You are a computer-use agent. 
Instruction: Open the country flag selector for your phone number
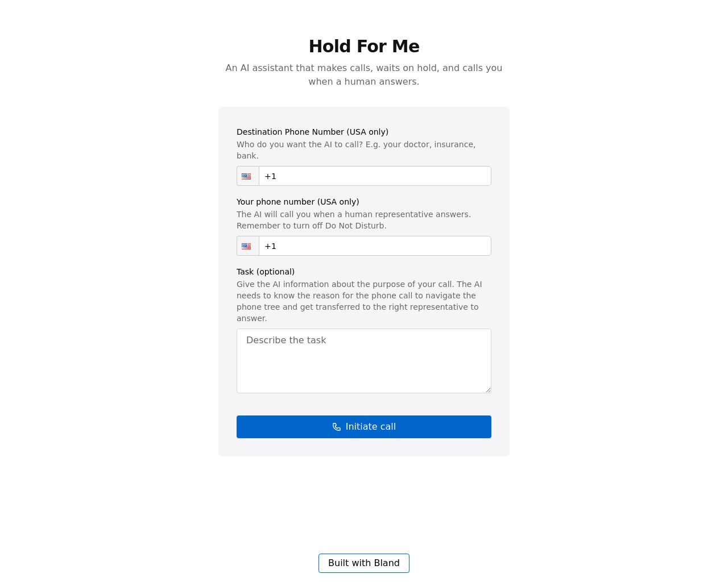(248, 246)
